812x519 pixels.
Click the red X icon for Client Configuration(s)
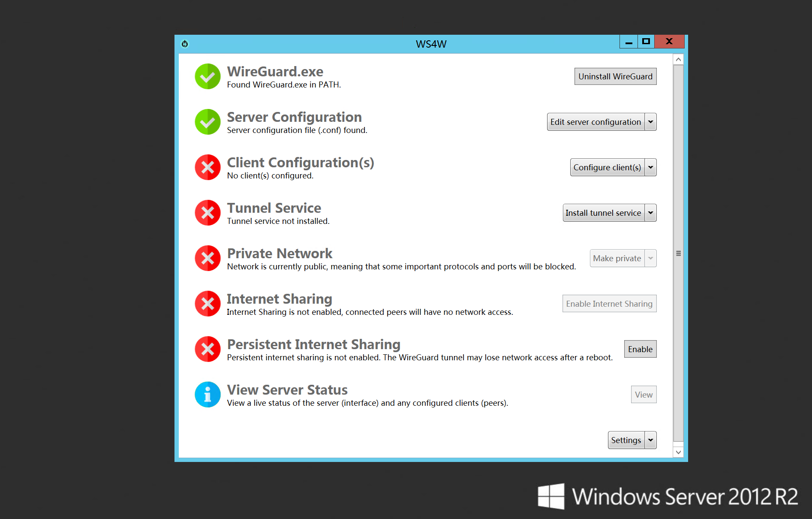(208, 167)
